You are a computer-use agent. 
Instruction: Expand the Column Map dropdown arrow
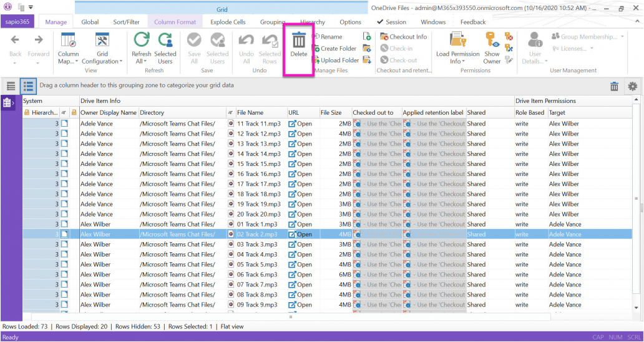(x=76, y=62)
